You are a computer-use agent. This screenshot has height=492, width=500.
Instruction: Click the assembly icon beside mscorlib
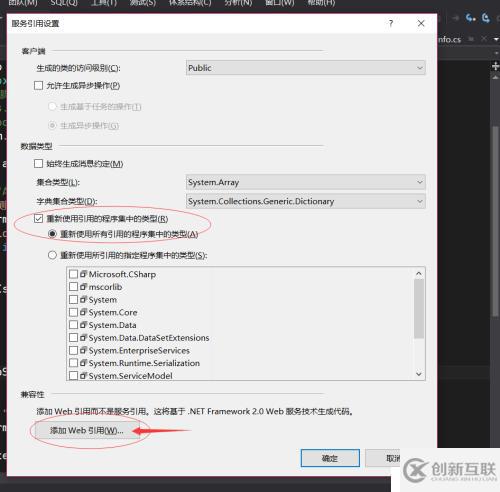83,287
